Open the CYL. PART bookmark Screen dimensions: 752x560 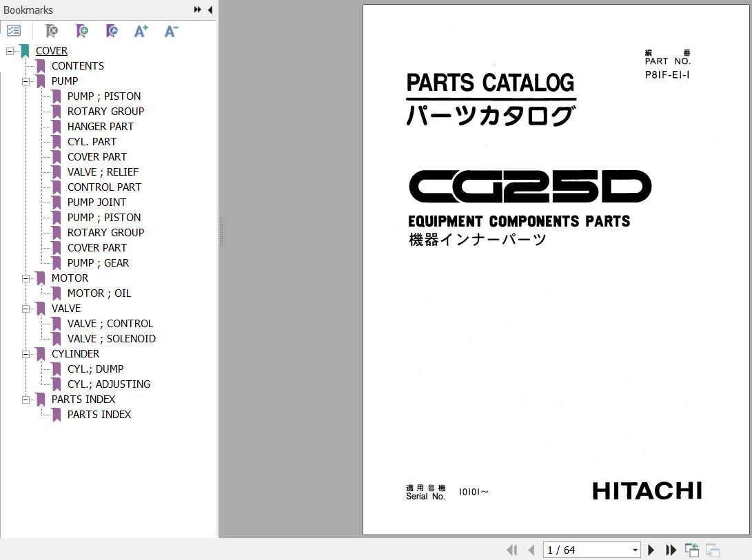(92, 142)
